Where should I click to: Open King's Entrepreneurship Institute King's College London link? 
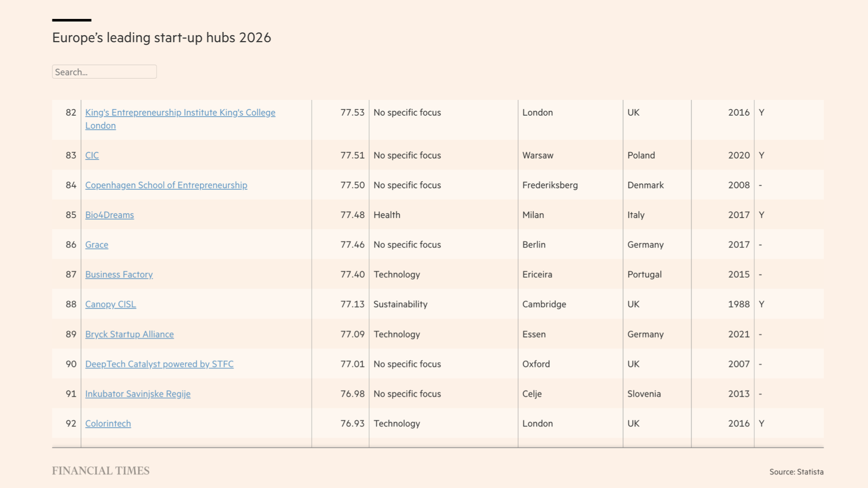click(x=180, y=113)
